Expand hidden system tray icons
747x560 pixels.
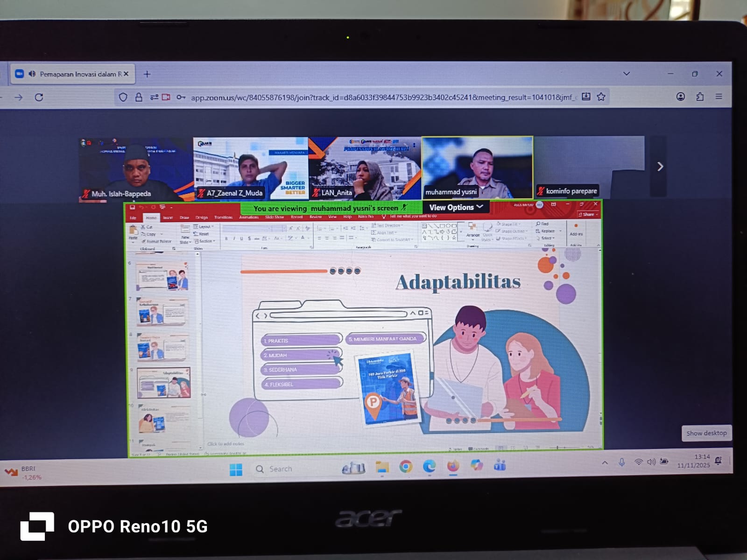click(x=605, y=462)
